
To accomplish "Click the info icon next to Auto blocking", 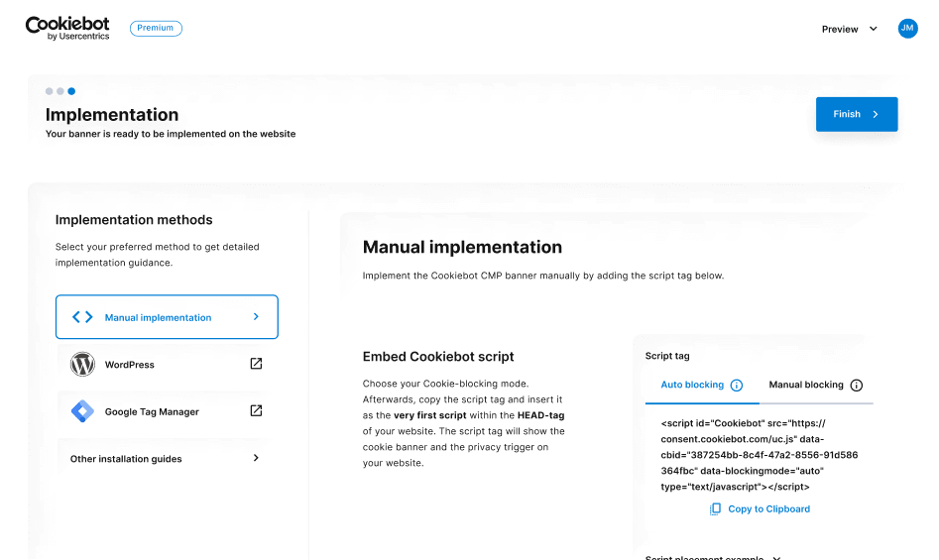I will click(737, 386).
